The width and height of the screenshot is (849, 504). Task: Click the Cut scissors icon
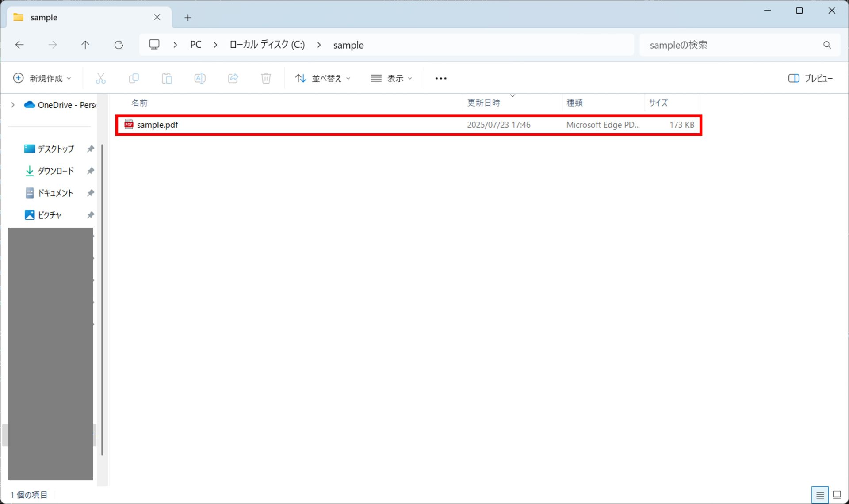coord(101,78)
